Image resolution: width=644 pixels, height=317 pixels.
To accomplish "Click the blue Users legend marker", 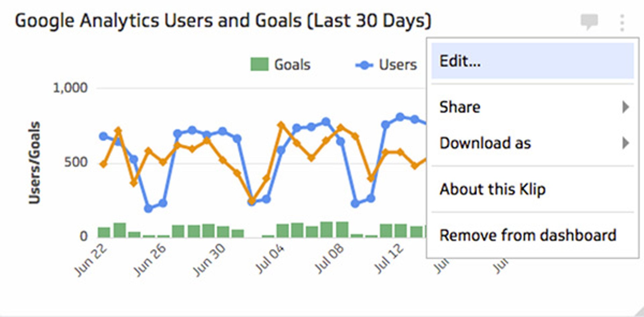I will pos(364,65).
